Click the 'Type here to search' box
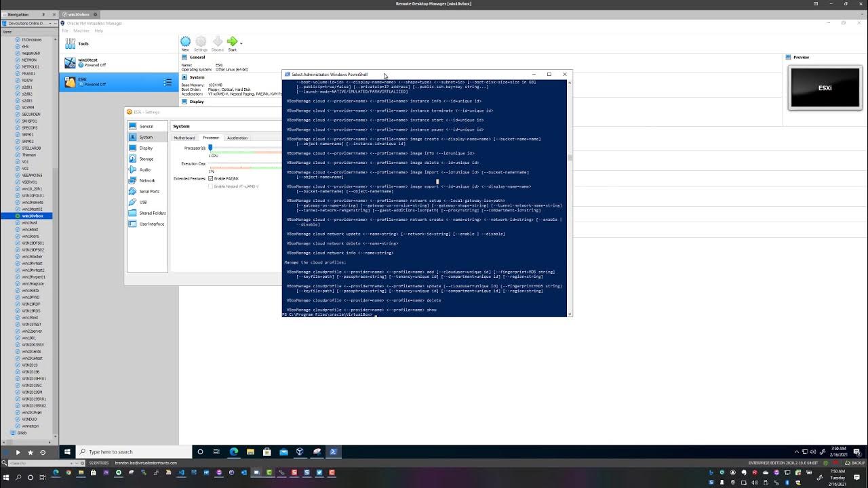Screen dimensions: 868x488 click(134, 451)
